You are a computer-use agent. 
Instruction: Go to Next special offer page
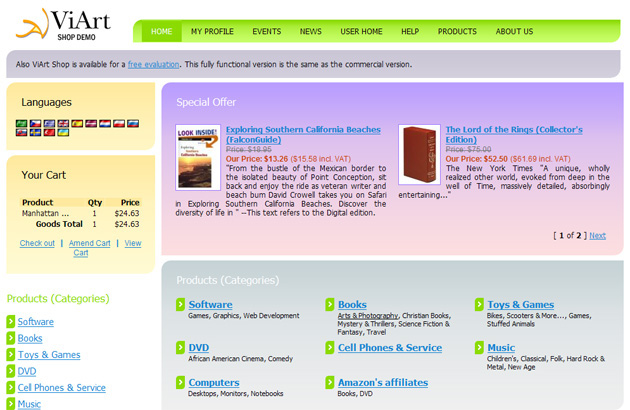click(597, 236)
